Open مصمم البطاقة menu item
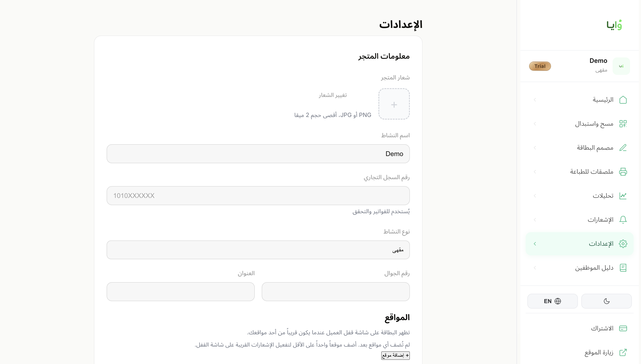 coord(580,148)
